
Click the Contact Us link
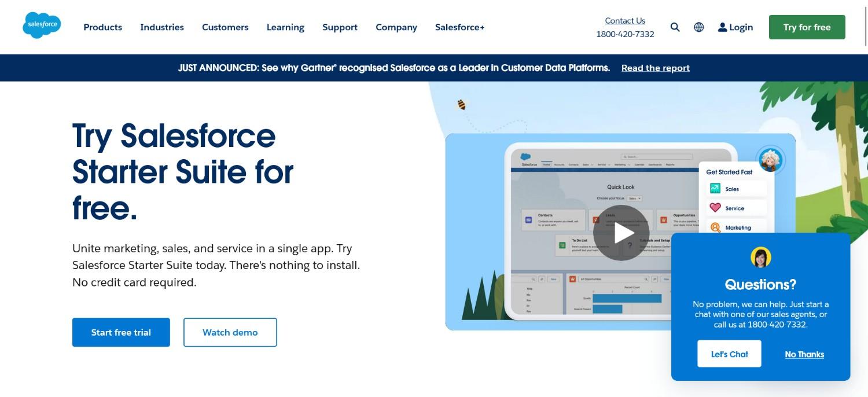[x=625, y=21]
